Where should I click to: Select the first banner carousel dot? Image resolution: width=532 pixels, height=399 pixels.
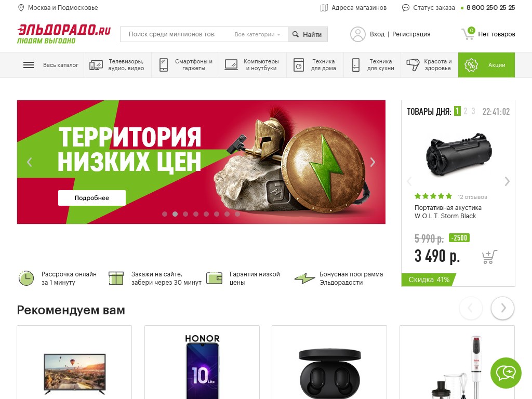165,214
